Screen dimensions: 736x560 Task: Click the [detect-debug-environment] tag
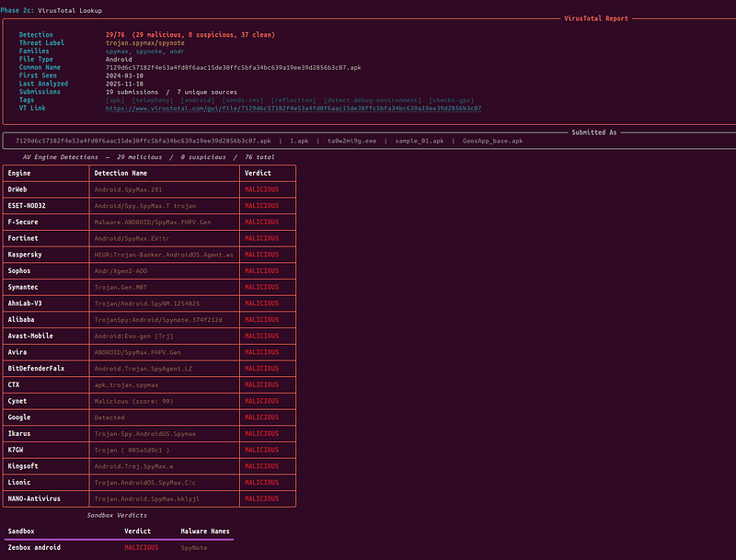click(373, 100)
